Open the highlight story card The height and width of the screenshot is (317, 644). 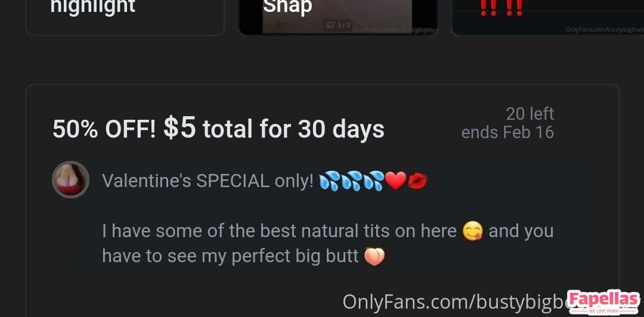pos(125,17)
